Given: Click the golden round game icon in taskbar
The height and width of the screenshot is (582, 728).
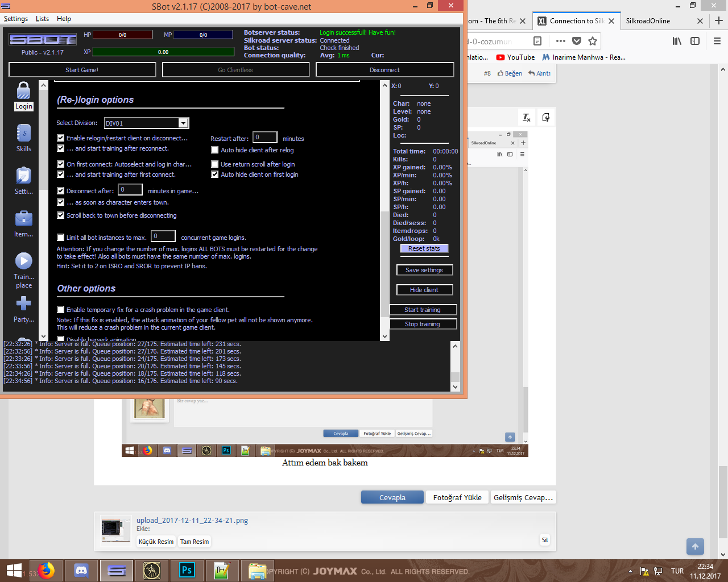Looking at the screenshot, I should tap(152, 571).
